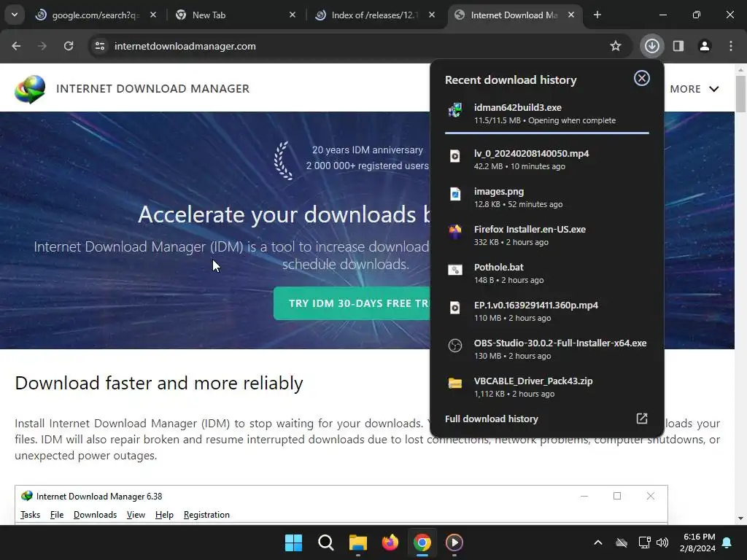Click the OBS Studio installer icon
Screen dimensions: 747x560
pos(455,345)
